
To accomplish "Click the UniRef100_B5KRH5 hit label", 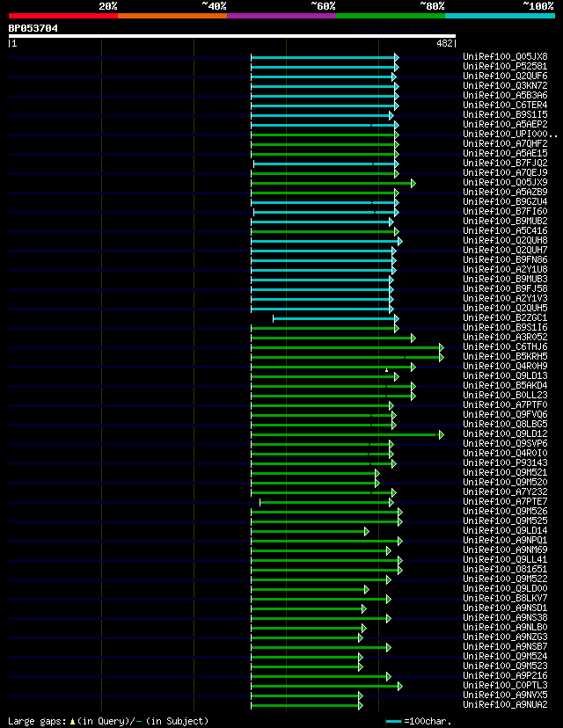I will (505, 357).
